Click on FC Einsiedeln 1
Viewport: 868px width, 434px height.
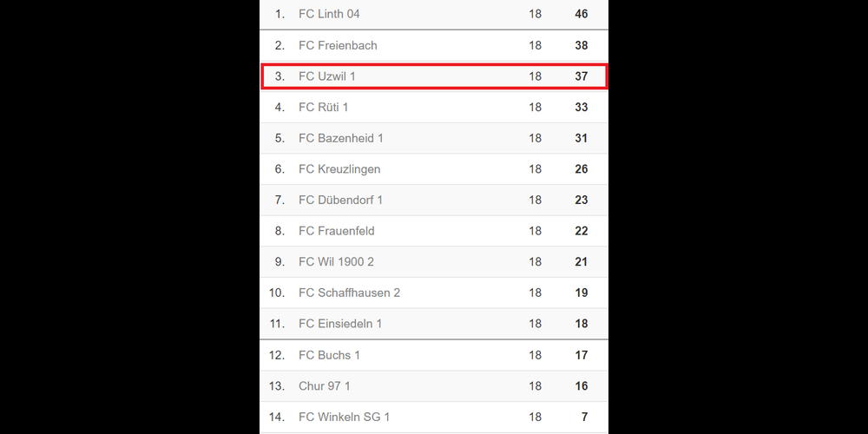click(340, 324)
